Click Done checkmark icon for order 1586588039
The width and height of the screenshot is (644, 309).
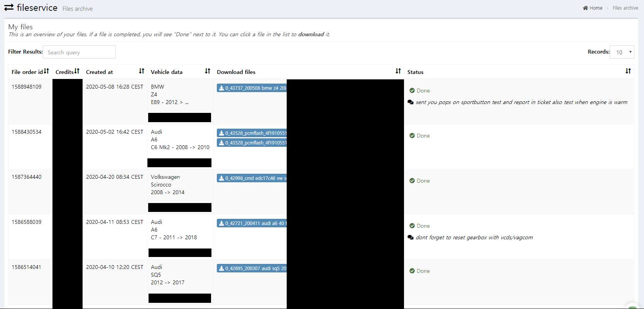[412, 226]
